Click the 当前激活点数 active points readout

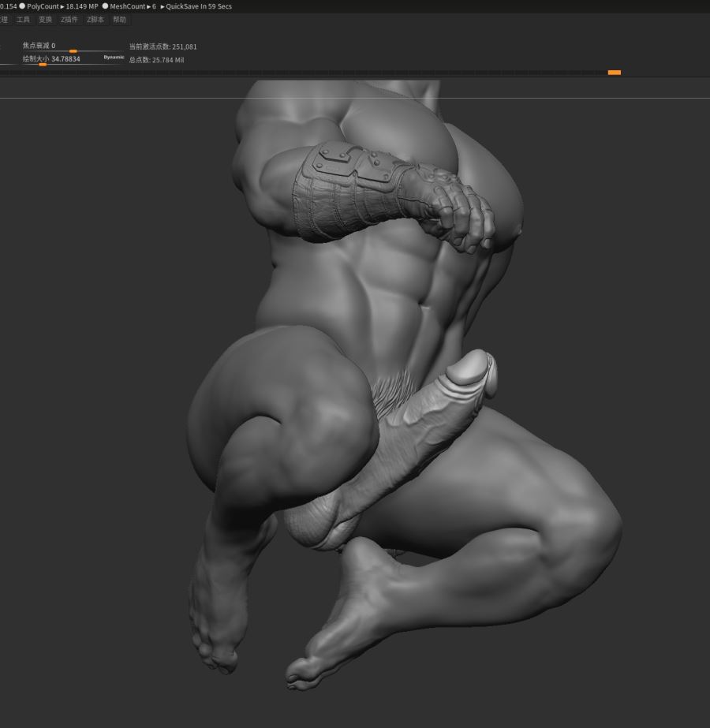pos(163,47)
